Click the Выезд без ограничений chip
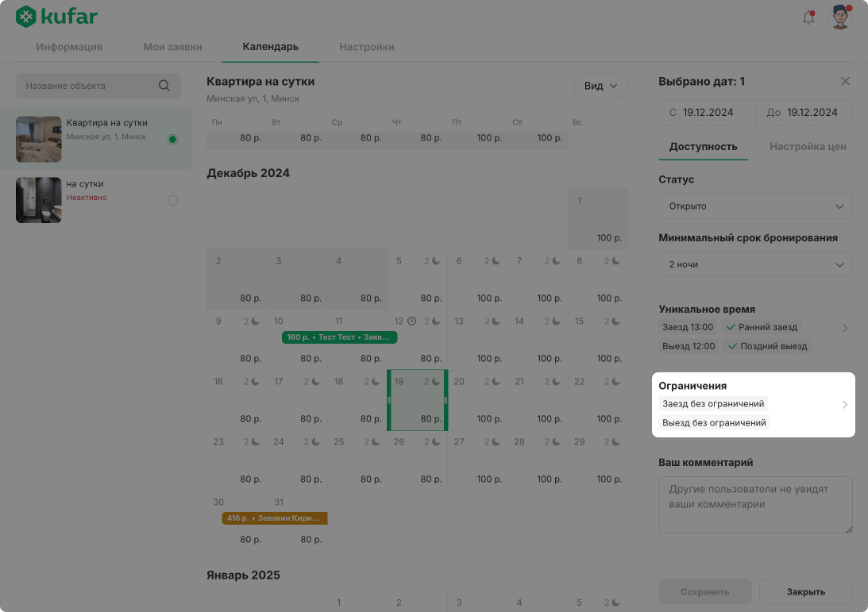The height and width of the screenshot is (612, 868). [714, 423]
